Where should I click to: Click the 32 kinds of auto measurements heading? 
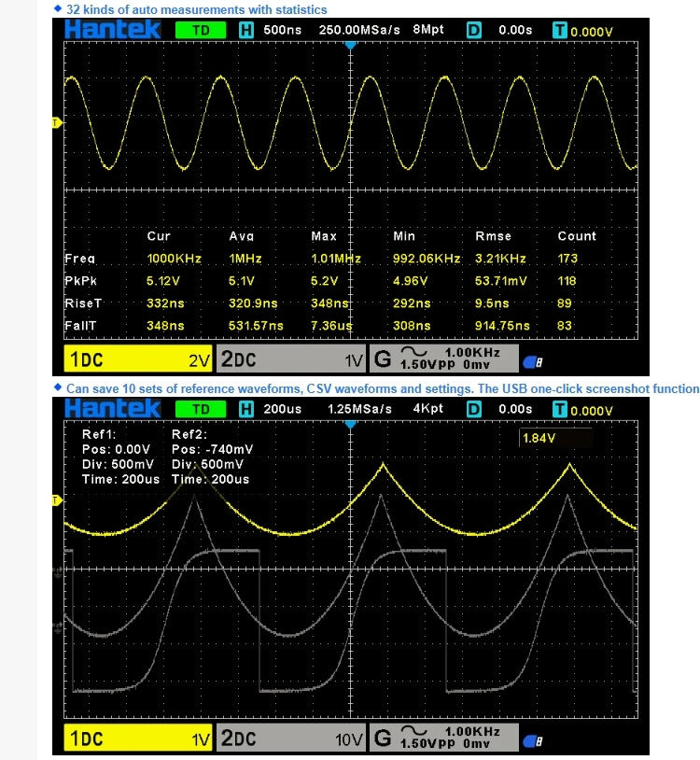coord(196,9)
